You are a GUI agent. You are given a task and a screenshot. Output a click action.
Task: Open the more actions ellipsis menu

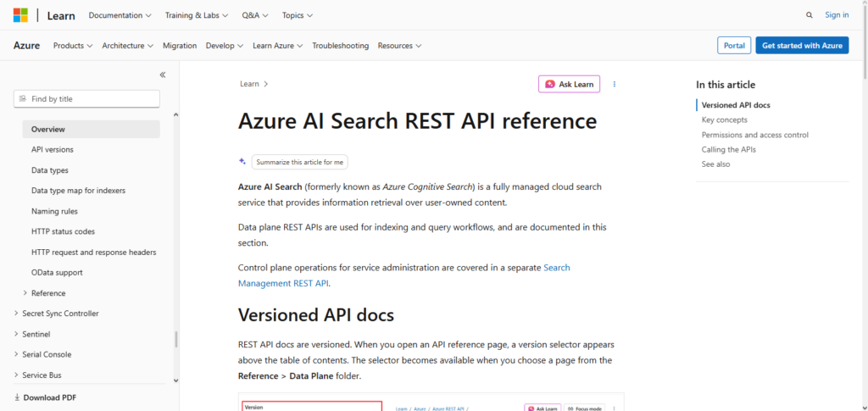click(615, 84)
